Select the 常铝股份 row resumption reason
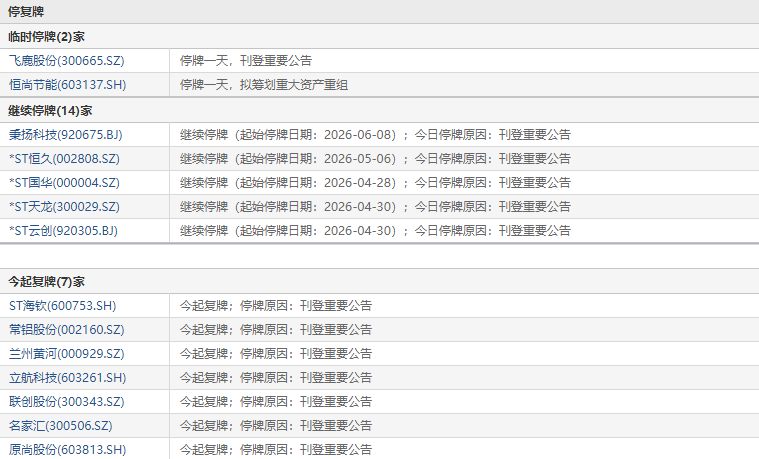 point(276,330)
